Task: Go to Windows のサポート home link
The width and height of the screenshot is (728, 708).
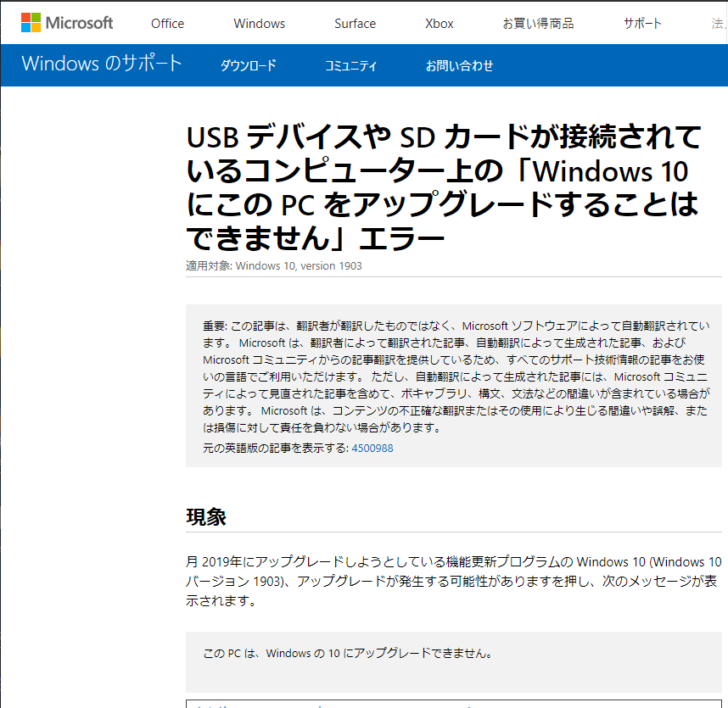Action: tap(102, 64)
